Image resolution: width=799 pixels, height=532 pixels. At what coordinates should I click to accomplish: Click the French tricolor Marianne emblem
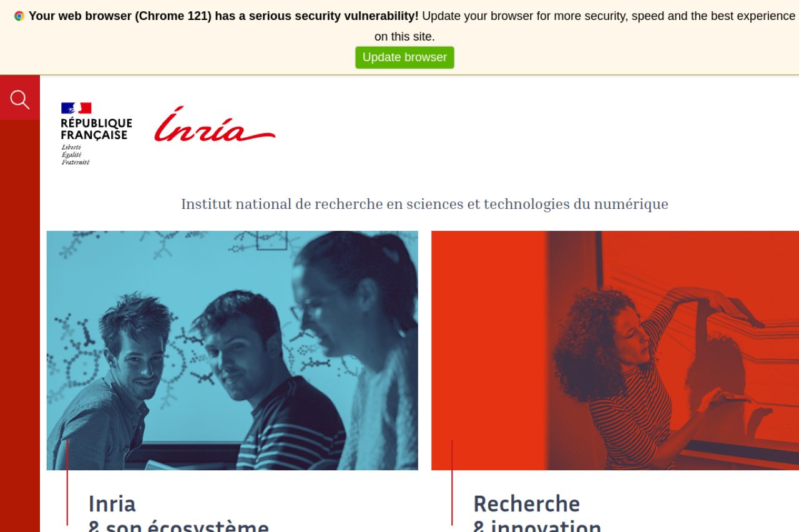coord(76,108)
